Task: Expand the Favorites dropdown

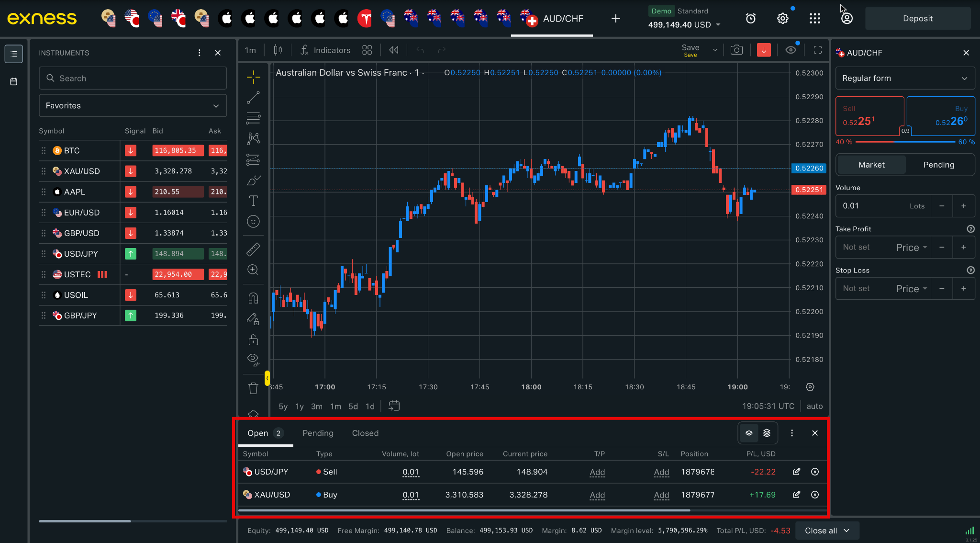Action: 133,105
